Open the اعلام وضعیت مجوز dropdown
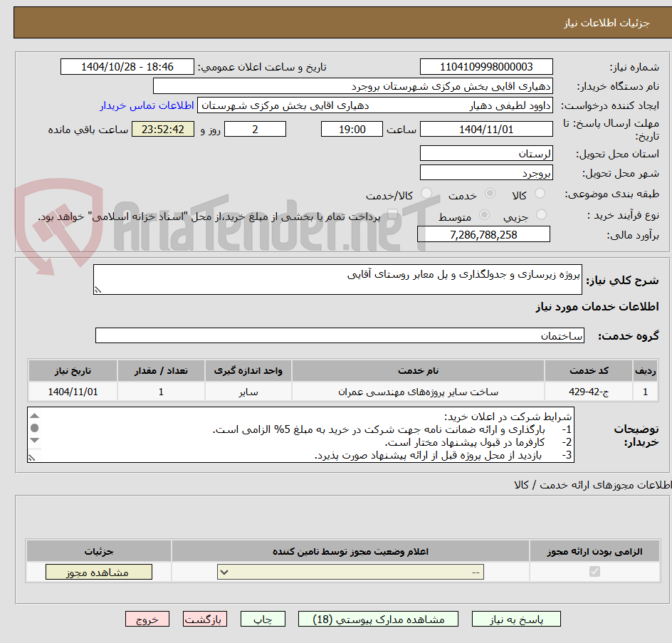This screenshot has height=643, width=672. (350, 572)
